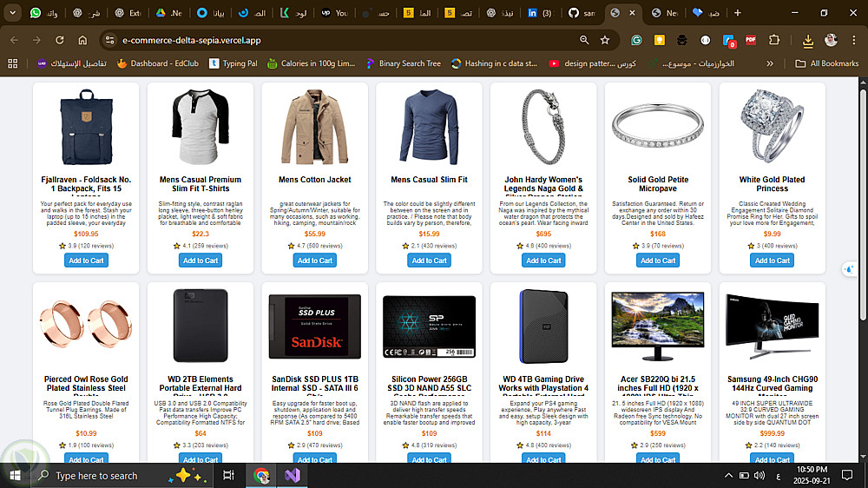Open the browser Downloads icon
The width and height of the screenshot is (868, 488).
807,40
